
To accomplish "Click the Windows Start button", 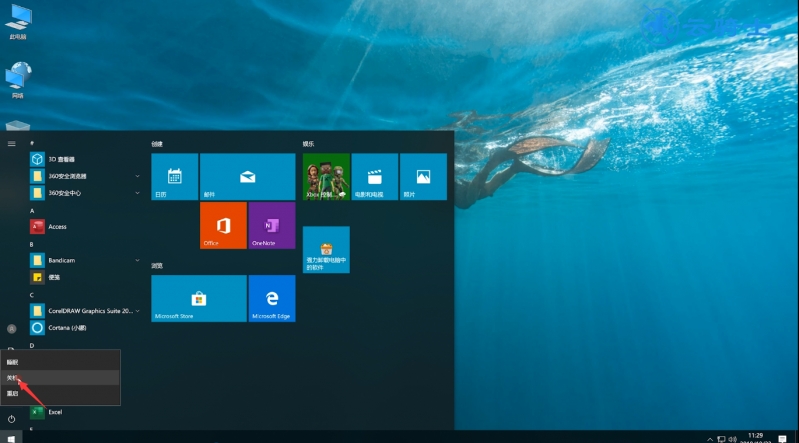I will click(11, 438).
